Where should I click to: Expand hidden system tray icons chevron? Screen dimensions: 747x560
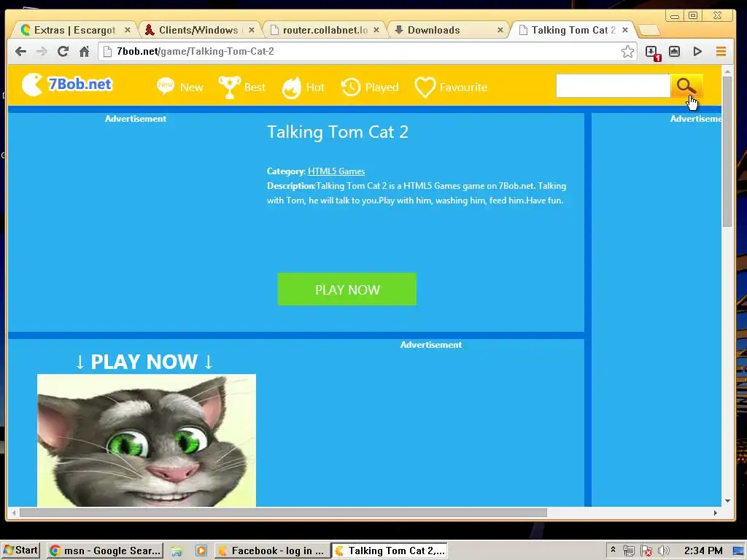[x=613, y=550]
